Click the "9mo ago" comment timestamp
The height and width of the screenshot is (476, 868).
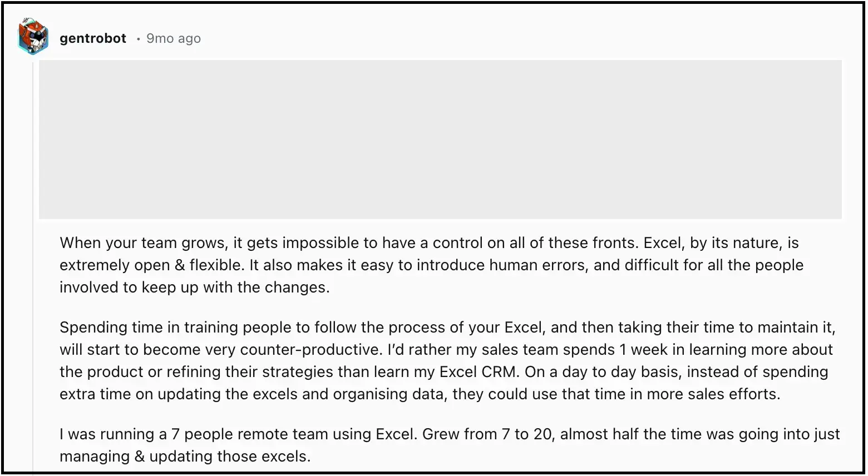point(174,38)
